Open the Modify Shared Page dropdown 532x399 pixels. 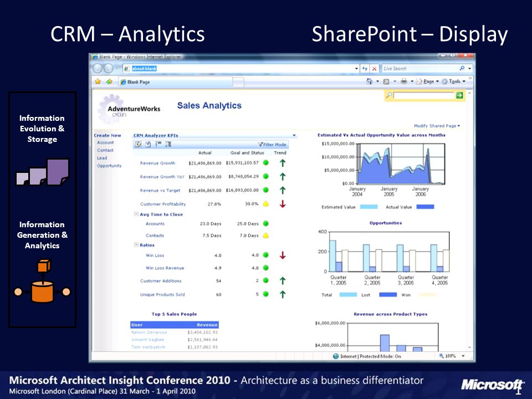(x=437, y=126)
